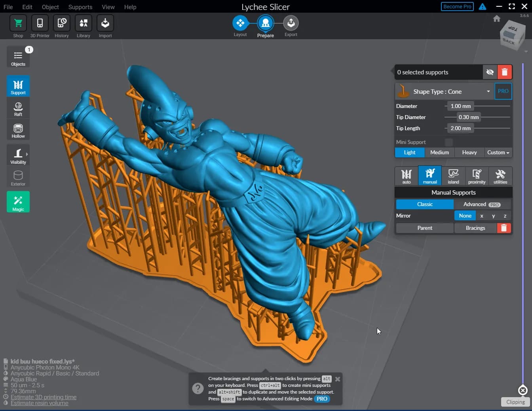Select the Raft tool

click(18, 108)
